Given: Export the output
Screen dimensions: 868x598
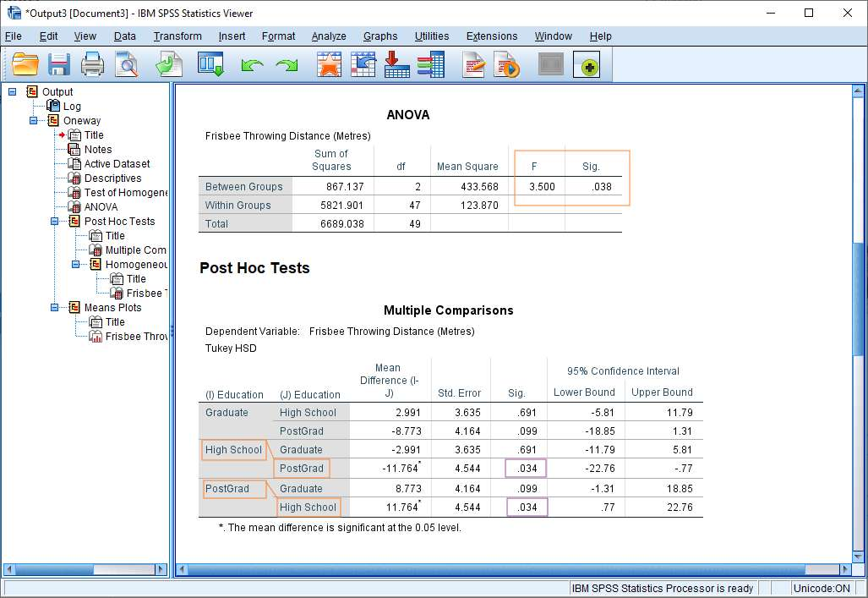Looking at the screenshot, I should (x=168, y=63).
